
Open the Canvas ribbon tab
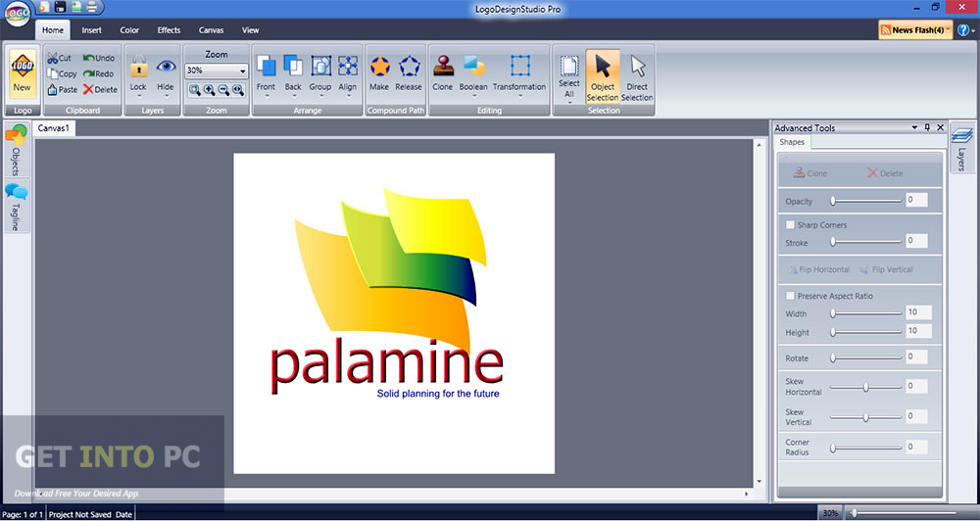pyautogui.click(x=212, y=30)
